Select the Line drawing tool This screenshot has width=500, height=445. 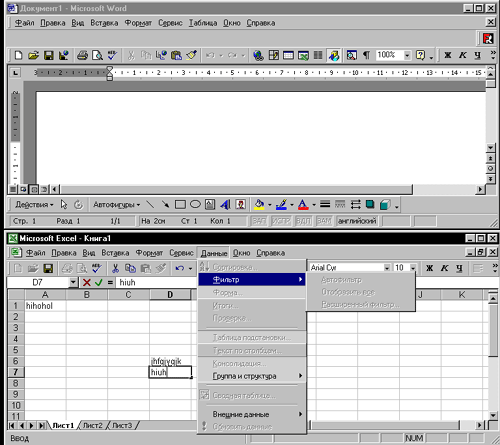pos(150,204)
